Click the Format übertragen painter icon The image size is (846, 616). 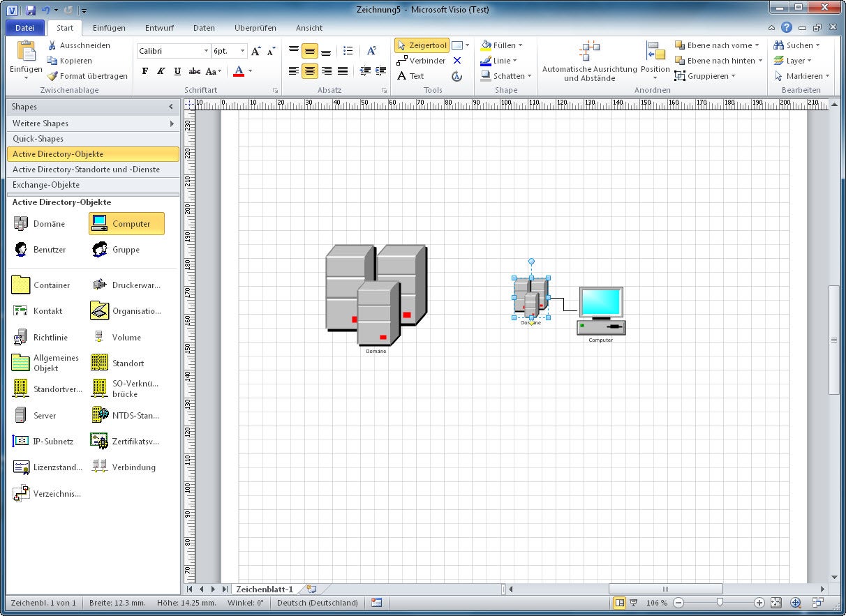(x=52, y=76)
